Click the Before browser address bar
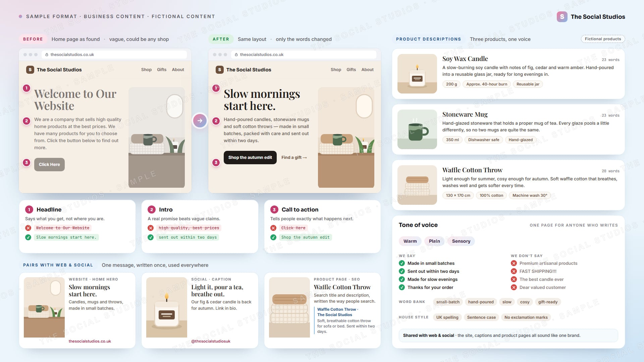Viewport: 644px width, 362px height. pyautogui.click(x=114, y=55)
